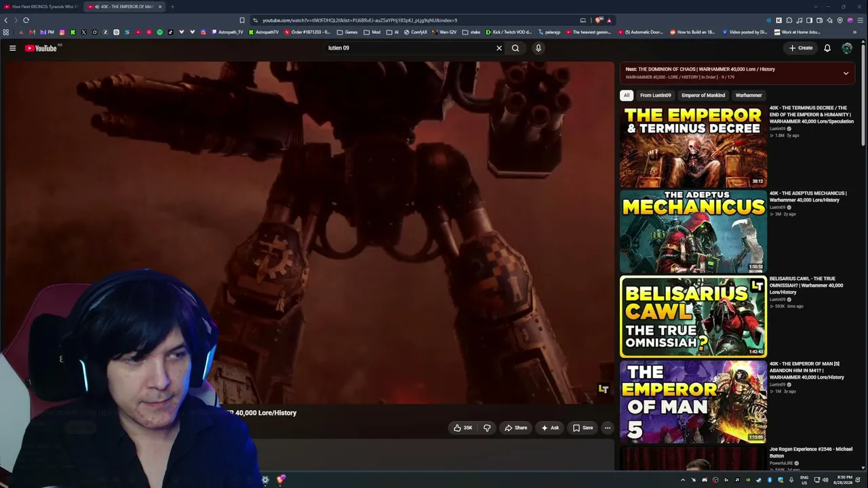Open the Joe Rogan Experience #2546 video title

tap(811, 452)
